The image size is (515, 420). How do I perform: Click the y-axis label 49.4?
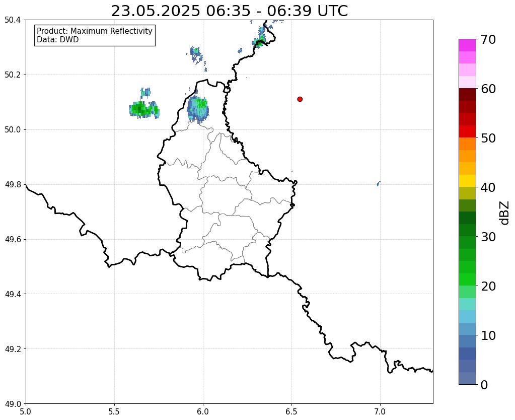(x=13, y=294)
